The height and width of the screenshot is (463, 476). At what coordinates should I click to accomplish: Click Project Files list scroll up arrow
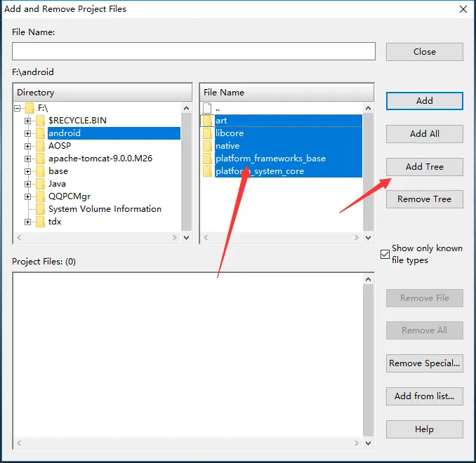[368, 279]
